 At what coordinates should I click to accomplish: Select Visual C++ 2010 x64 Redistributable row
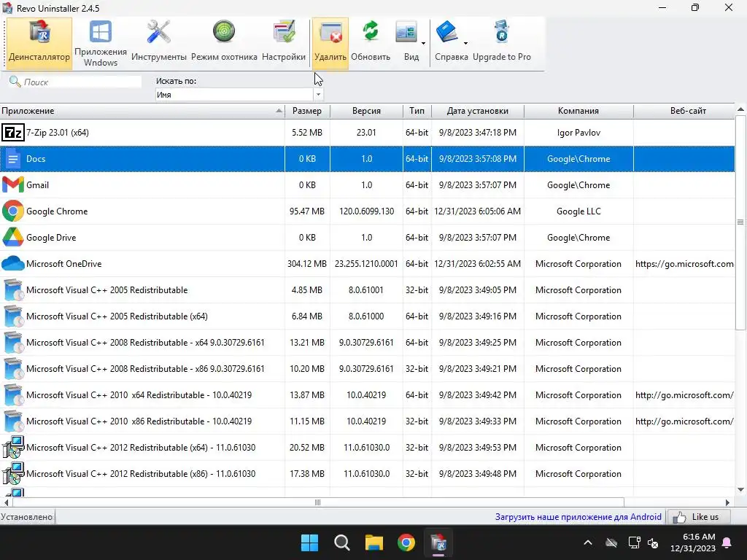[x=367, y=394]
